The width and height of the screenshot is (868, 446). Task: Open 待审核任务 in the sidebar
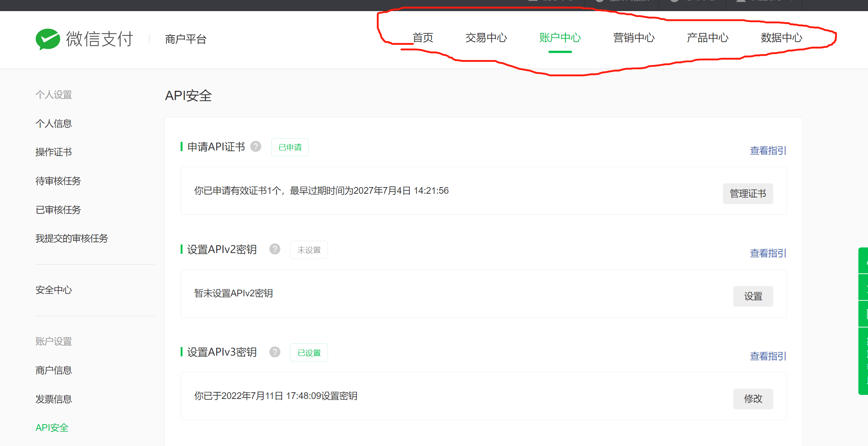coord(58,181)
